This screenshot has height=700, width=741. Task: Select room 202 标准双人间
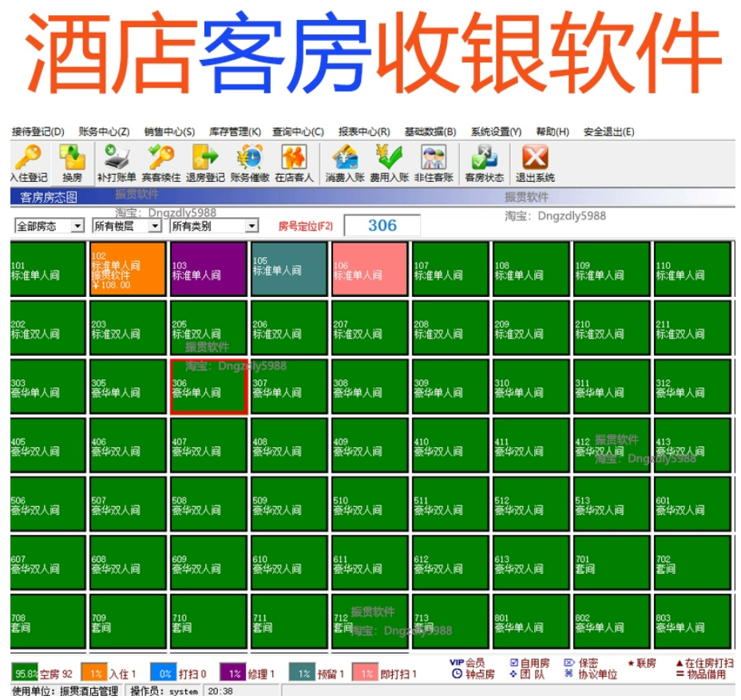[48, 328]
